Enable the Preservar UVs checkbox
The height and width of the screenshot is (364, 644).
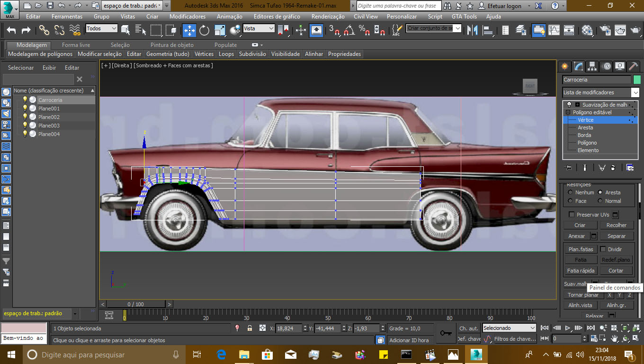pyautogui.click(x=571, y=214)
